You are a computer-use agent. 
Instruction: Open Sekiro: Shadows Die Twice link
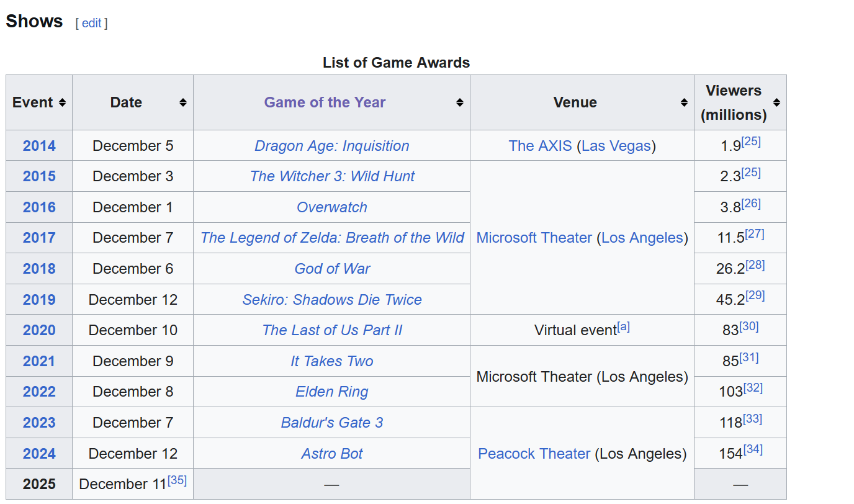tap(331, 300)
